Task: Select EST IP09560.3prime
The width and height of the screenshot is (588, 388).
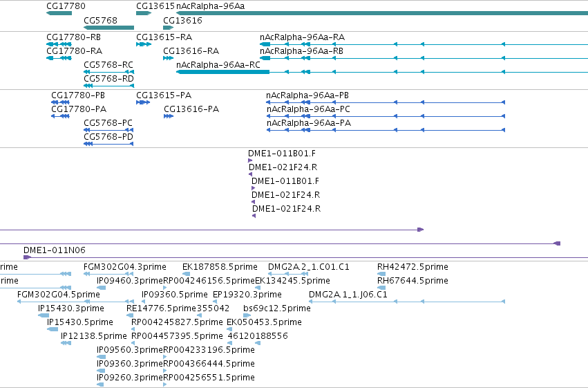Action: [x=130, y=350]
